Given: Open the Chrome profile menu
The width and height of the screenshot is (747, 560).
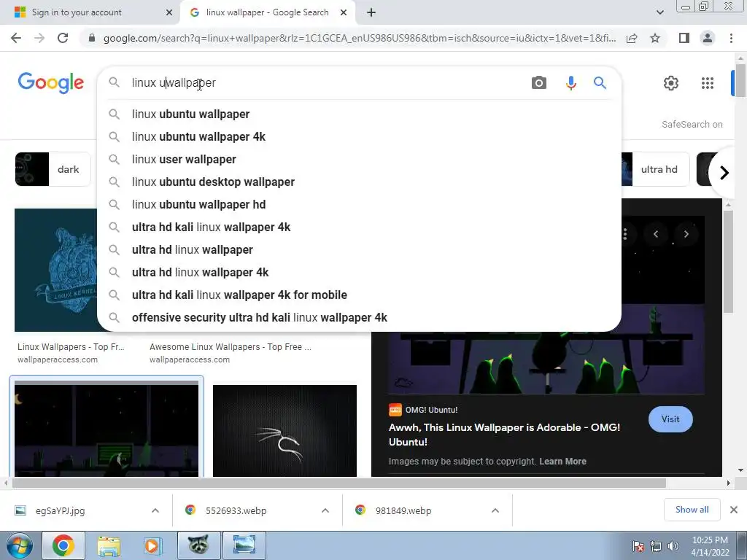Looking at the screenshot, I should click(x=708, y=38).
